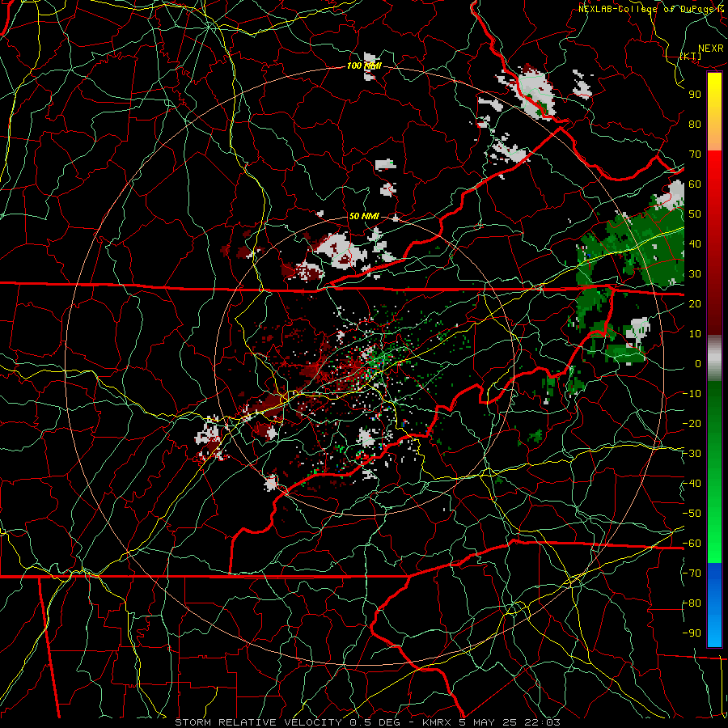Image resolution: width=728 pixels, height=728 pixels.
Task: Click the -60 scale value
Action: click(692, 544)
